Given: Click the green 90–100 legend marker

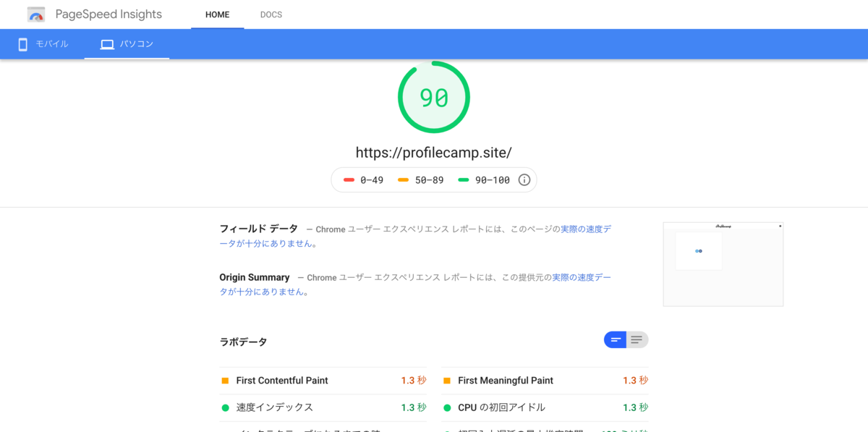Looking at the screenshot, I should tap(464, 180).
